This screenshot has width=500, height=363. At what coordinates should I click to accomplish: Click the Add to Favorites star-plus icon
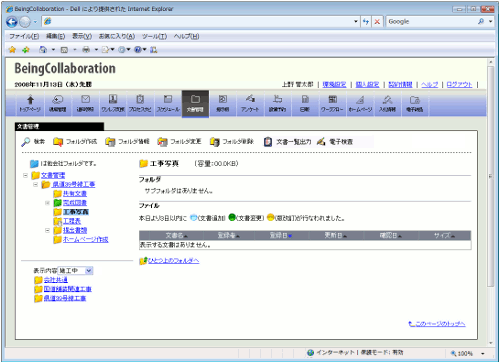(x=26, y=50)
